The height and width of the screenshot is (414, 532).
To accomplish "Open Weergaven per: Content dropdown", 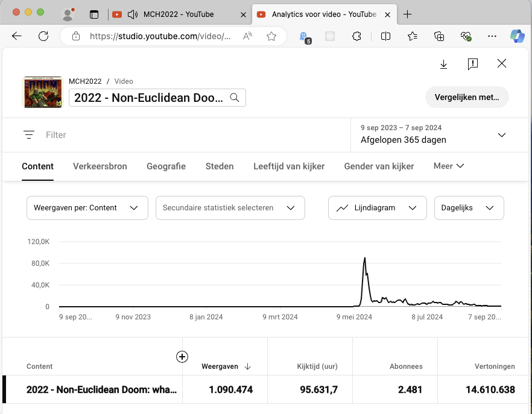I will point(87,208).
